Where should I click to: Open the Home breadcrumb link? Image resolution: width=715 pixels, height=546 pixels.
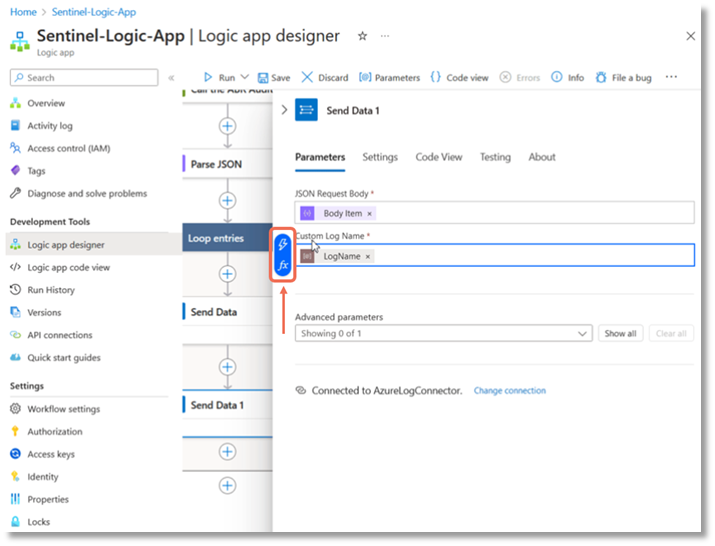23,12
